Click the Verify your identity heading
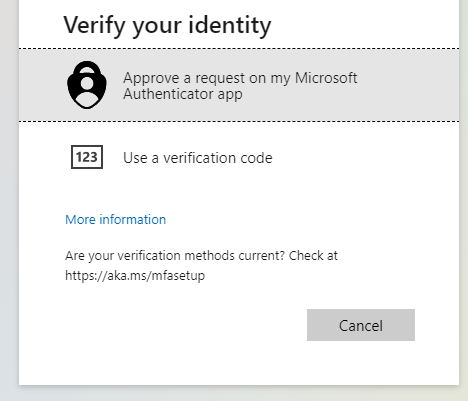 pos(167,26)
